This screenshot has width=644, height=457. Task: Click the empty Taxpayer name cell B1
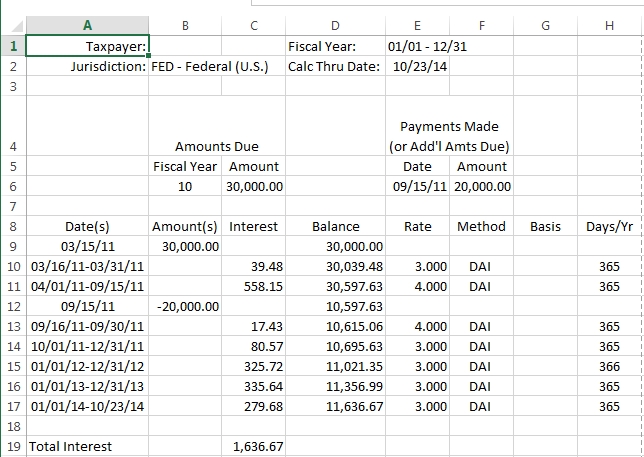click(x=185, y=46)
